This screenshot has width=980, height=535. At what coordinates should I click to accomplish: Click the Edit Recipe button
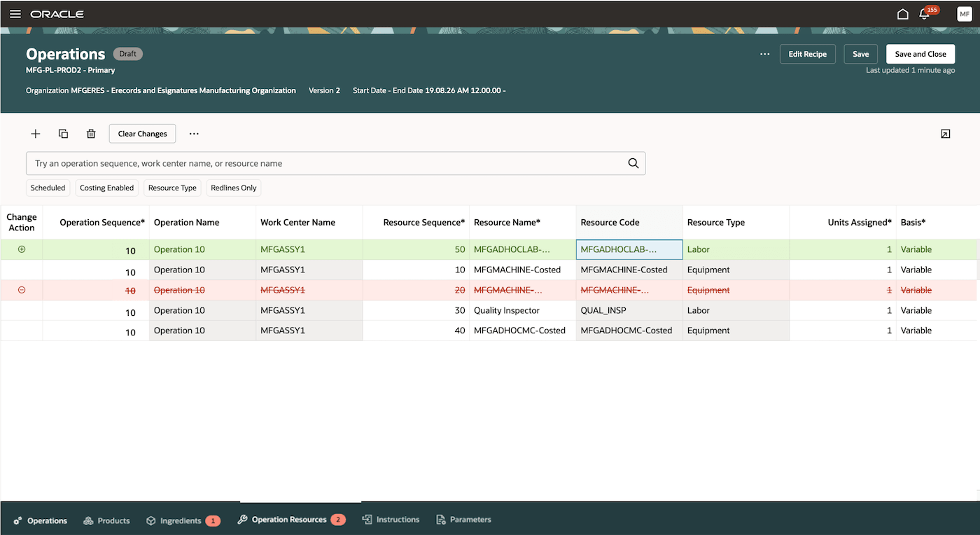tap(808, 54)
